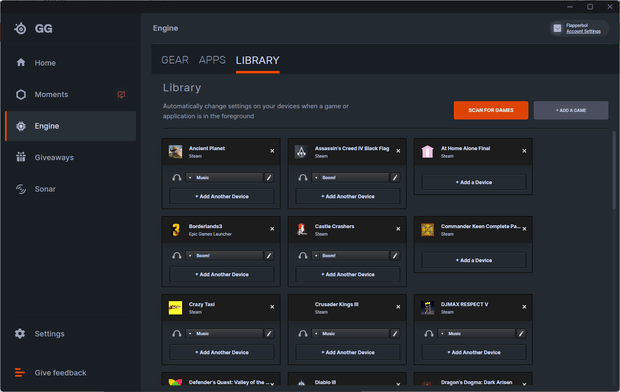Remove Assassin's Creed IV Black Flag card
The height and width of the screenshot is (392, 620).
pyautogui.click(x=398, y=151)
